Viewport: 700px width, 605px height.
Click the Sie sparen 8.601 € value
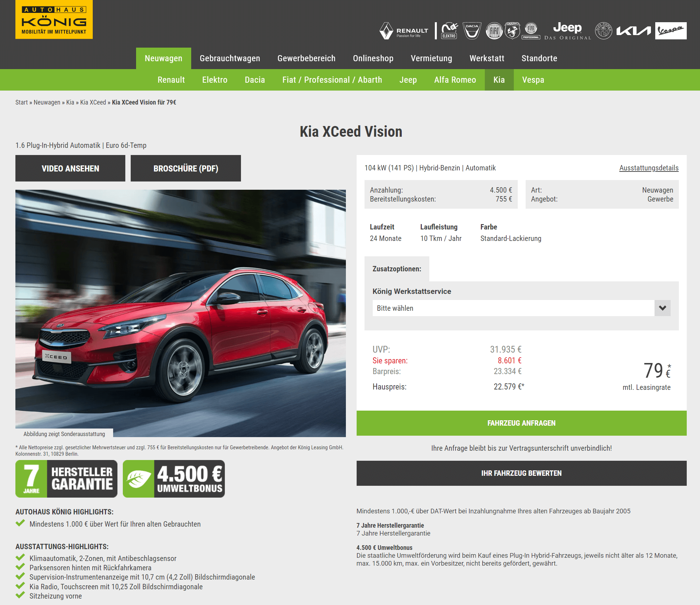pos(510,360)
